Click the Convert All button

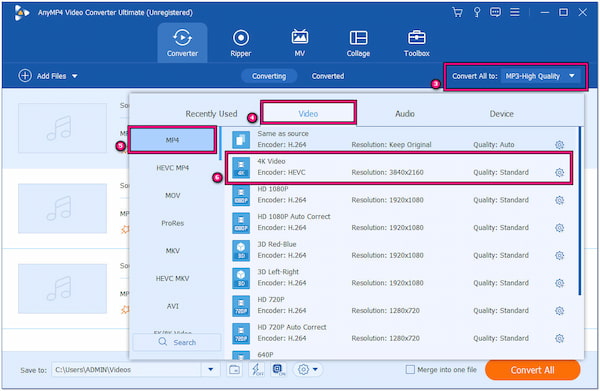533,370
